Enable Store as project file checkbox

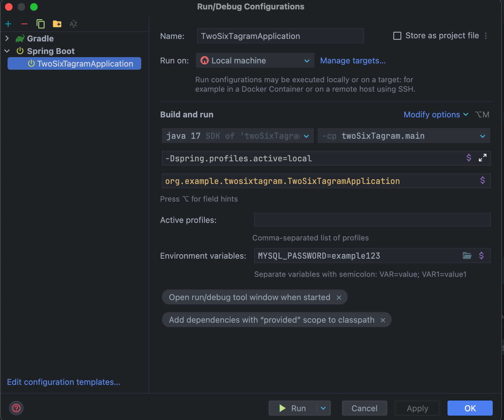397,36
